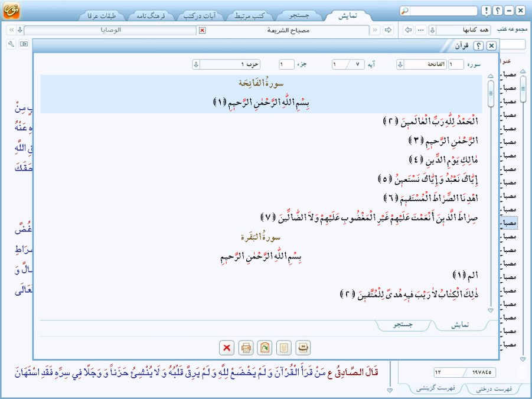The width and height of the screenshot is (532, 399).
Task: Click the حزب ۱ combo box
Action: click(x=226, y=64)
